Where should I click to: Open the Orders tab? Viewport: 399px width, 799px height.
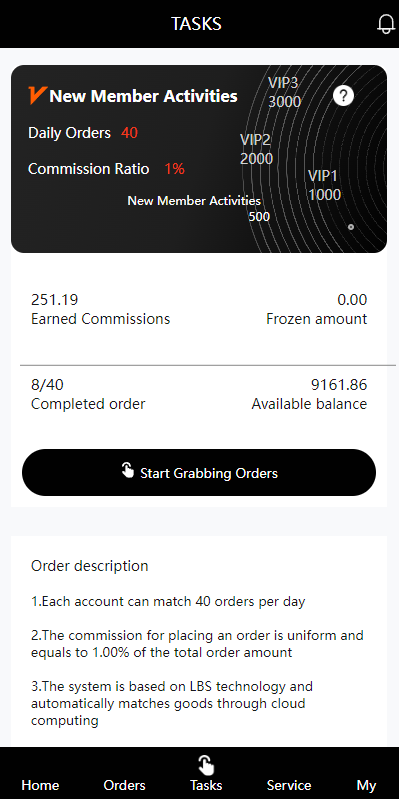(124, 785)
